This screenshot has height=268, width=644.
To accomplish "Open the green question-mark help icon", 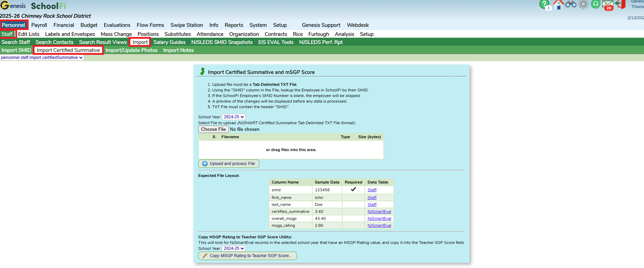I will [544, 4].
